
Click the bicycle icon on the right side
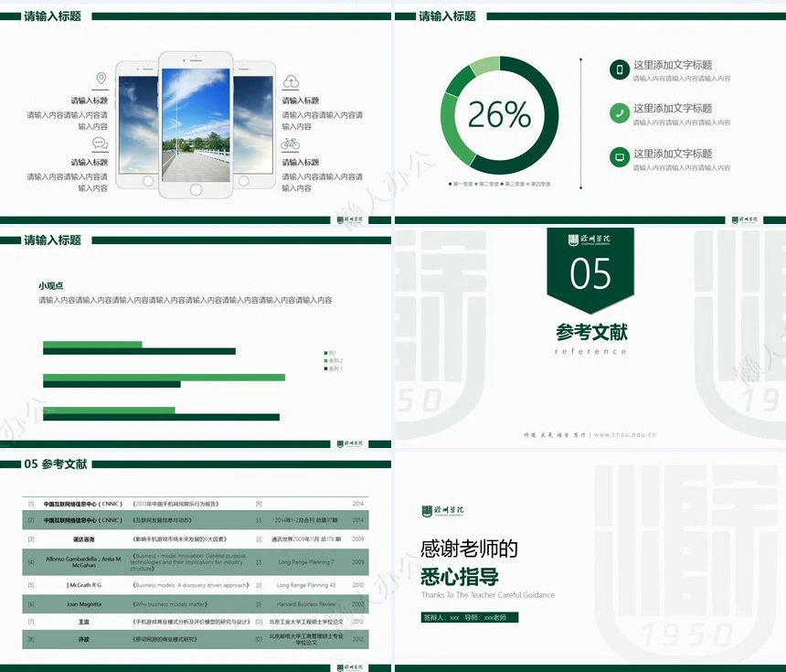(x=290, y=144)
